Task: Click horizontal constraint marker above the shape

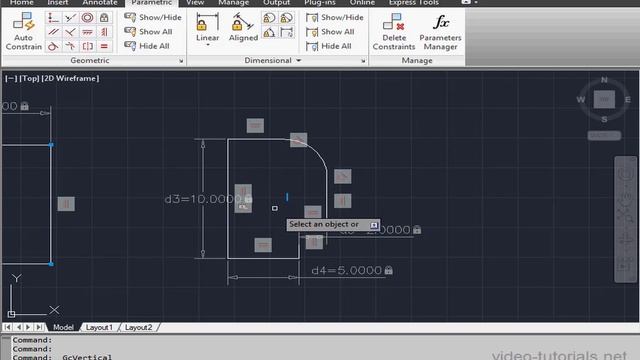Action: coord(255,125)
